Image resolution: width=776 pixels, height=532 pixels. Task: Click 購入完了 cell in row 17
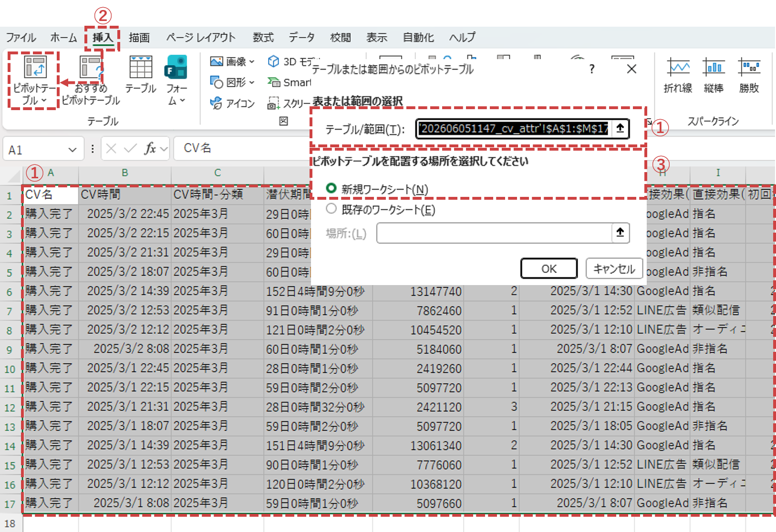51,503
